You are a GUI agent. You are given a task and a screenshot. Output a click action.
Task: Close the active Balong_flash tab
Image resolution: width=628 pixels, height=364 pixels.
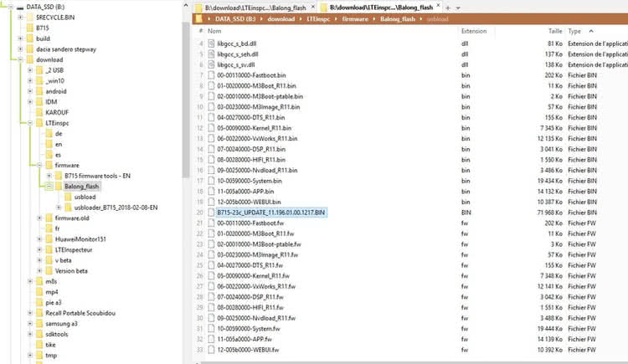tap(438, 7)
